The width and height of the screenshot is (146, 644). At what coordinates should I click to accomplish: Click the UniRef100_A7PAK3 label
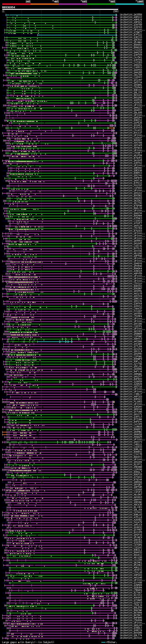[x=131, y=218]
